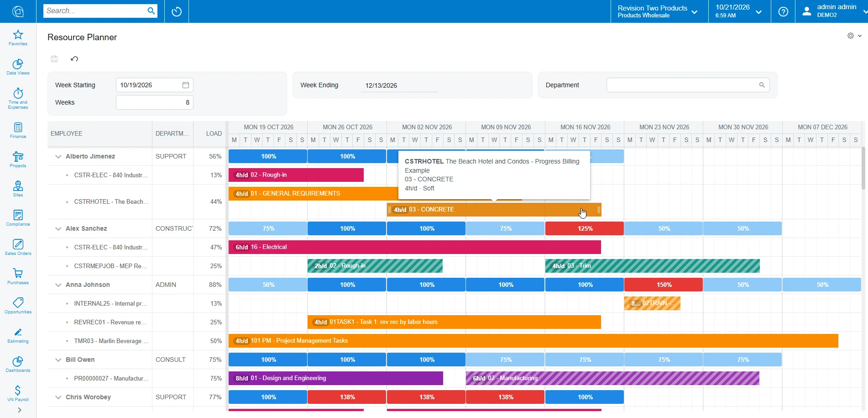Click the search magnifier in top bar
868x418 pixels.
pyautogui.click(x=151, y=11)
